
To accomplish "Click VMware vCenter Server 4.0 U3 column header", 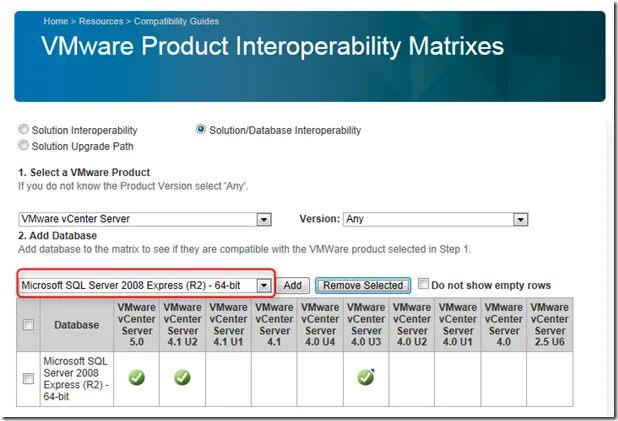I will [x=366, y=325].
